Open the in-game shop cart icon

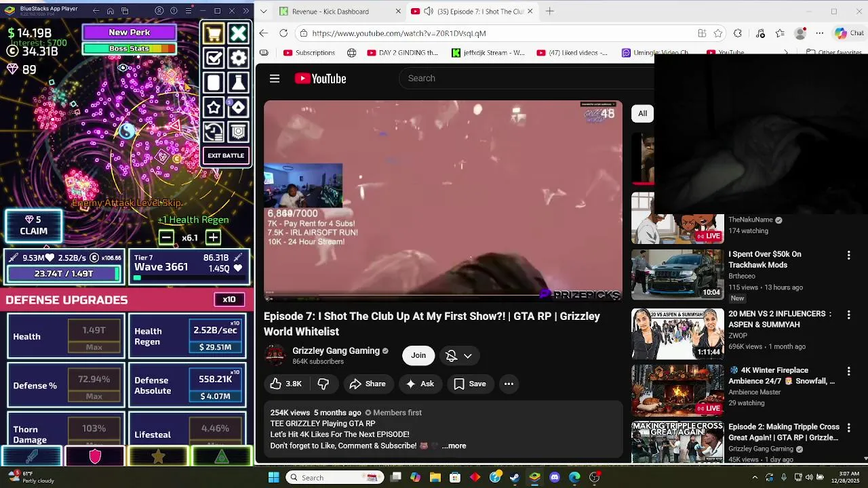pos(214,34)
